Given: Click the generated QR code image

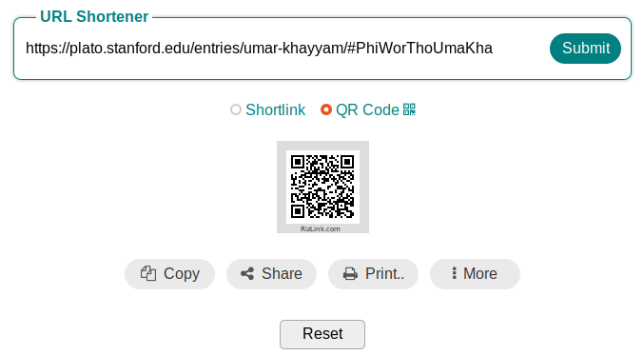Looking at the screenshot, I should point(322,188).
